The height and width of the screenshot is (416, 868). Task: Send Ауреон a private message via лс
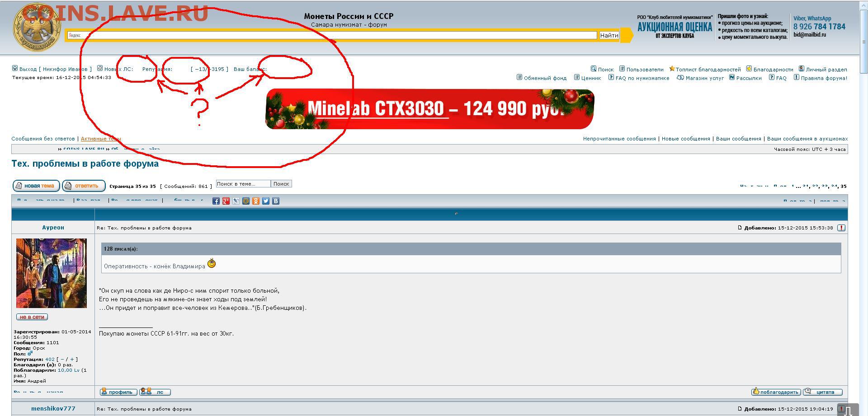pos(155,392)
